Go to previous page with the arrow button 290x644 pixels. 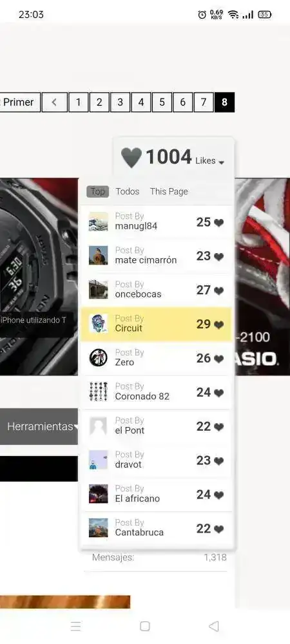[54, 102]
